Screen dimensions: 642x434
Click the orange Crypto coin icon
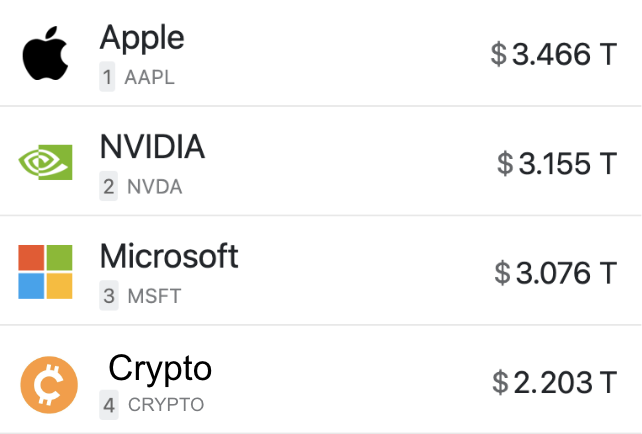(49, 382)
